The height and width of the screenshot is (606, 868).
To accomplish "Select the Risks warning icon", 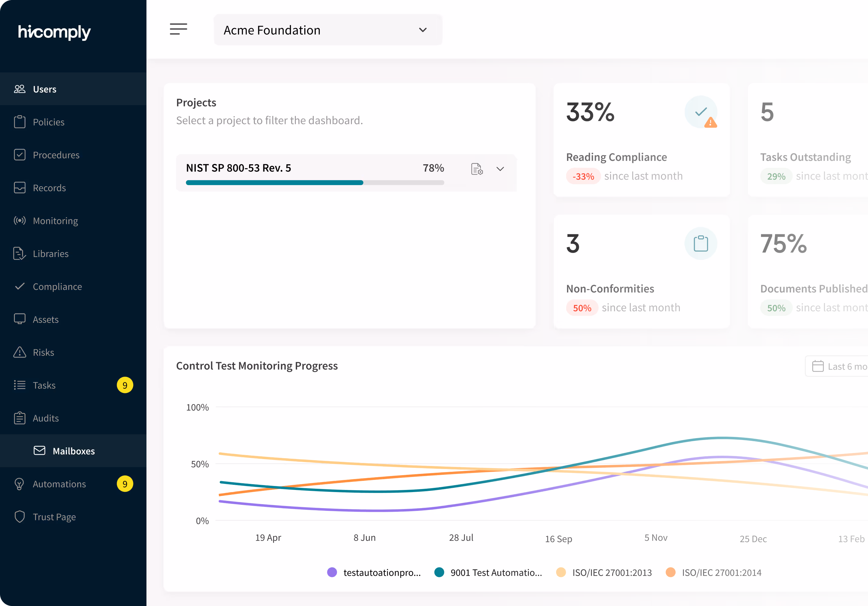I will point(20,352).
